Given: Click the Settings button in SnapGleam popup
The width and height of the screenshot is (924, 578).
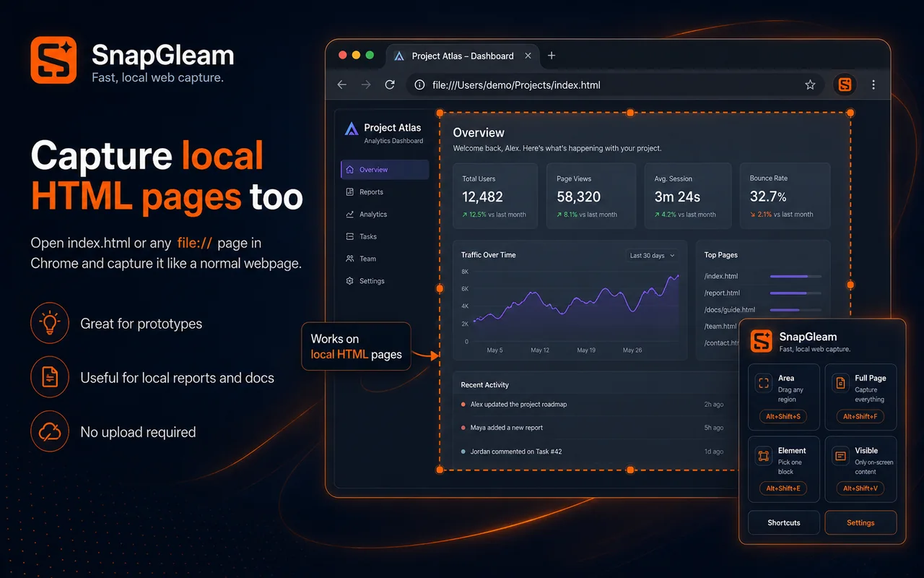Looking at the screenshot, I should click(x=860, y=522).
